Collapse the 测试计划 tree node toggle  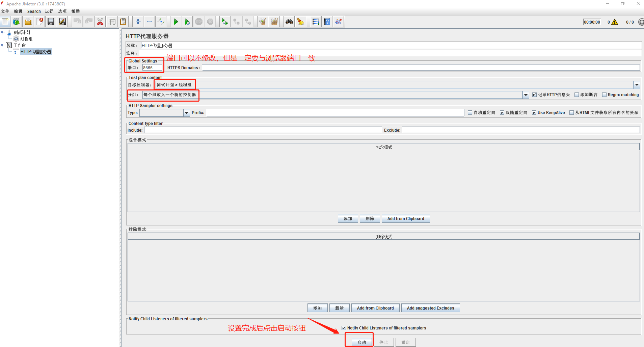click(2, 33)
